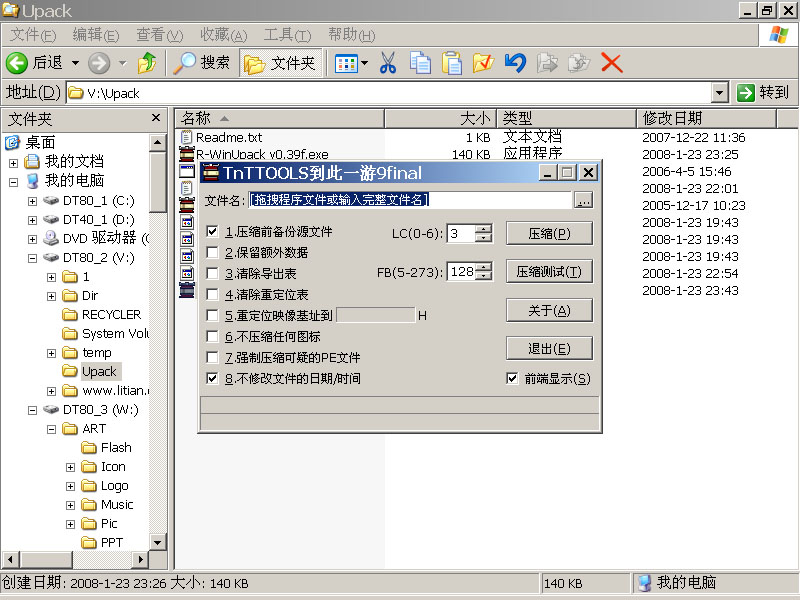Click the red Delete X icon
Screen dimensions: 800x600
click(x=611, y=63)
